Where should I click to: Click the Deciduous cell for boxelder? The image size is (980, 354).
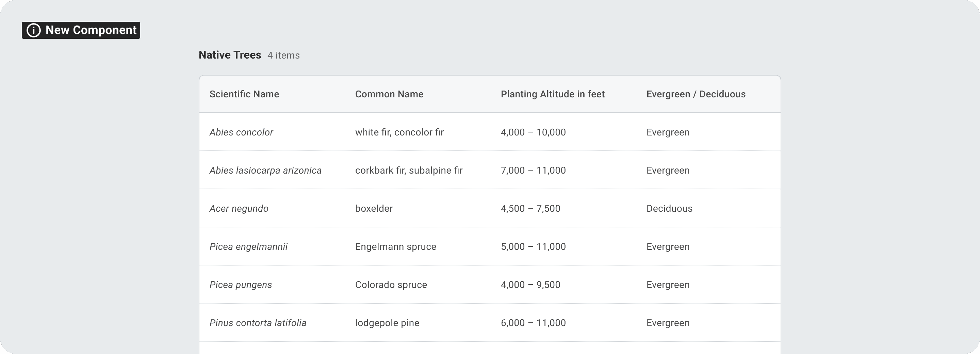(x=669, y=209)
